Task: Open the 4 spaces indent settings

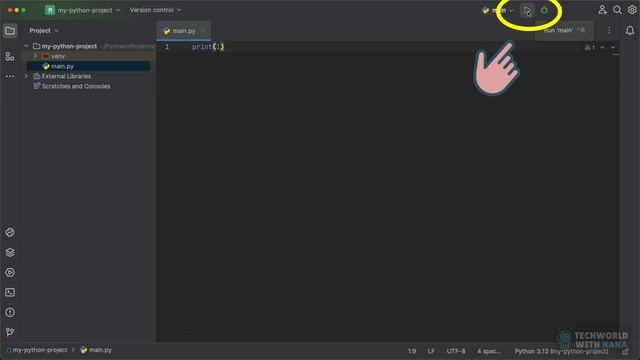Action: (489, 351)
